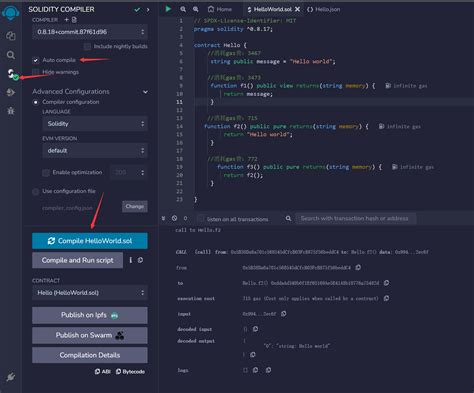Screen dimensions: 474x393
Task: Select Compiler configuration radio button
Action: pyautogui.click(x=35, y=102)
